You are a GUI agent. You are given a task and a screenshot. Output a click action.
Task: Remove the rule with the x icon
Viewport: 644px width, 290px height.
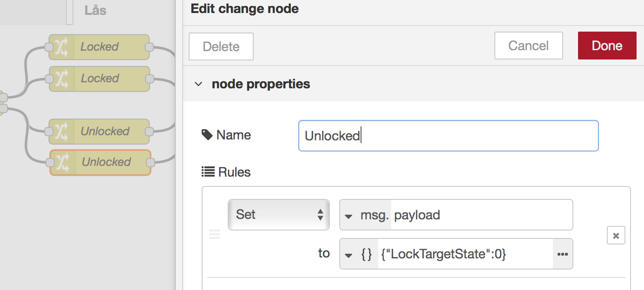[616, 236]
